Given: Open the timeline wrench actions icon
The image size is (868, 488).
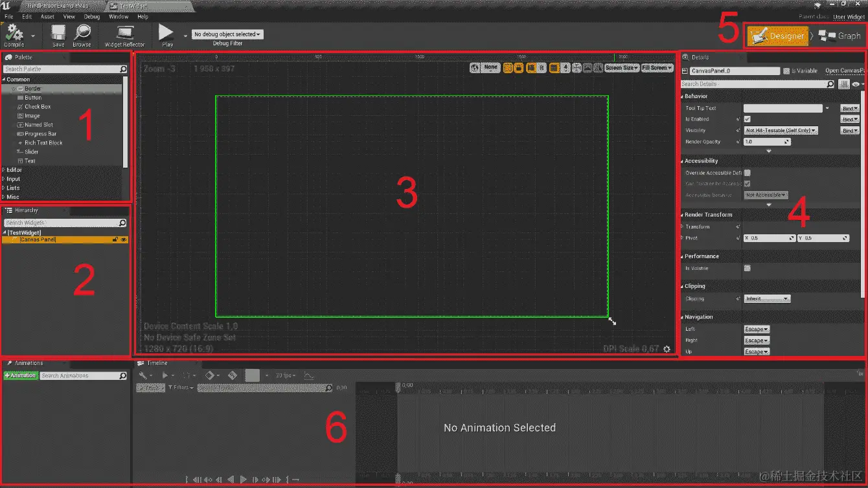Looking at the screenshot, I should [x=143, y=375].
